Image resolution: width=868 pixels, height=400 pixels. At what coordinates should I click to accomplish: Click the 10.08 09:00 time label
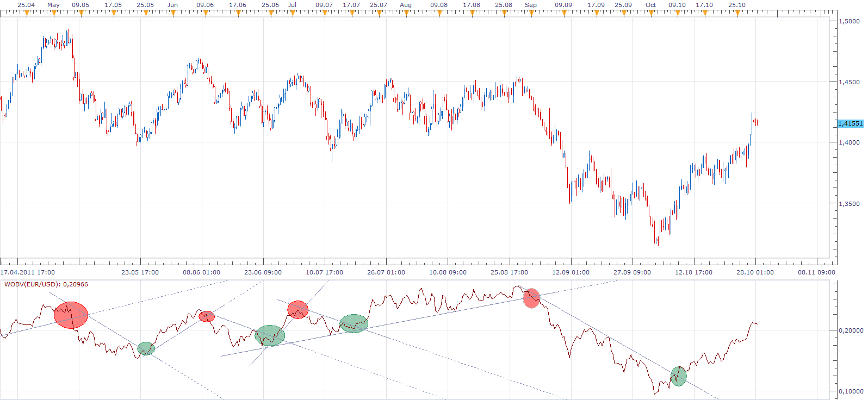coord(448,272)
